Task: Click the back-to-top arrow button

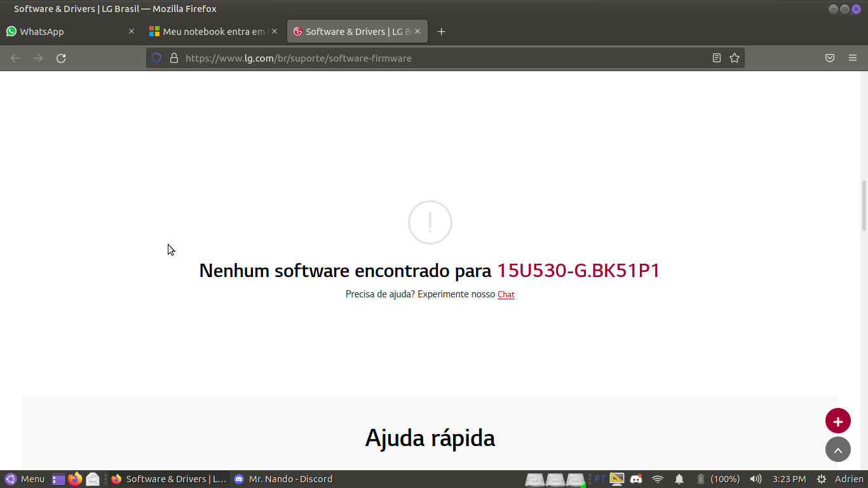Action: [838, 449]
